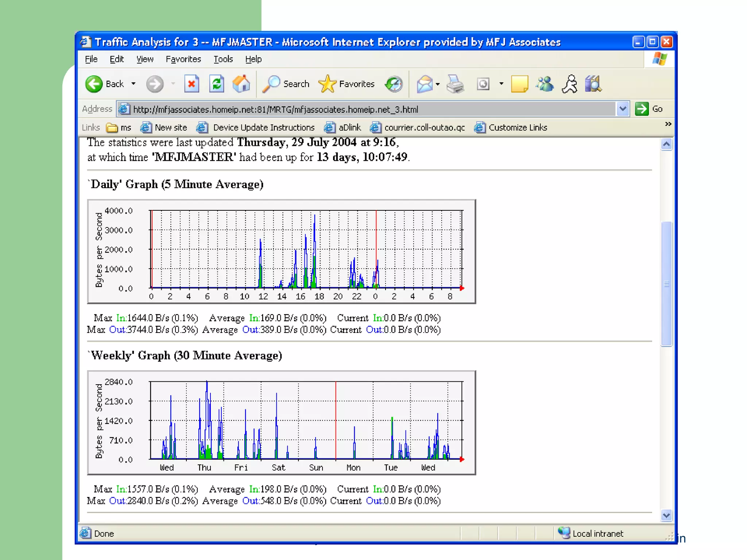Viewport: 747px width, 560px height.
Task: Click the Stop loading icon
Action: [191, 84]
